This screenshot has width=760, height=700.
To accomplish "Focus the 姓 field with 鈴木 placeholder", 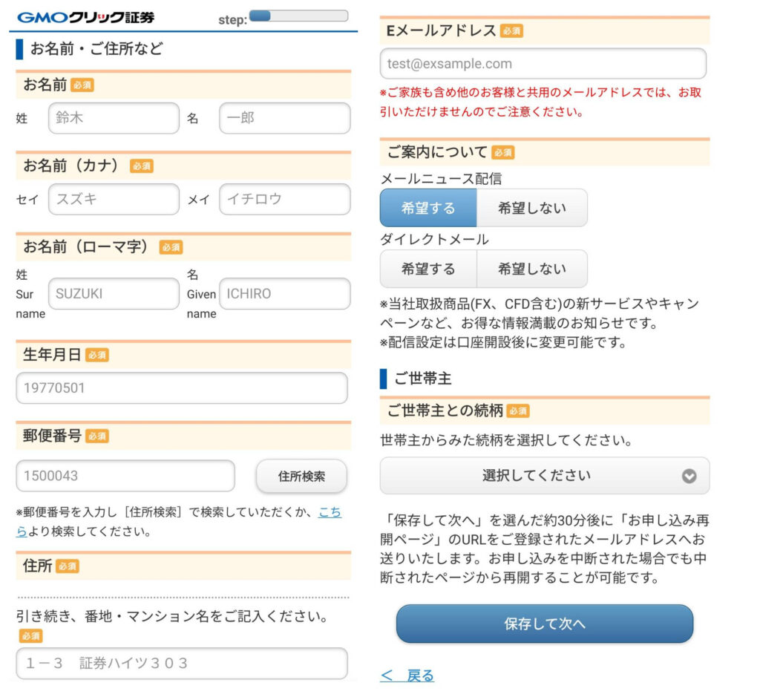I will coord(114,118).
